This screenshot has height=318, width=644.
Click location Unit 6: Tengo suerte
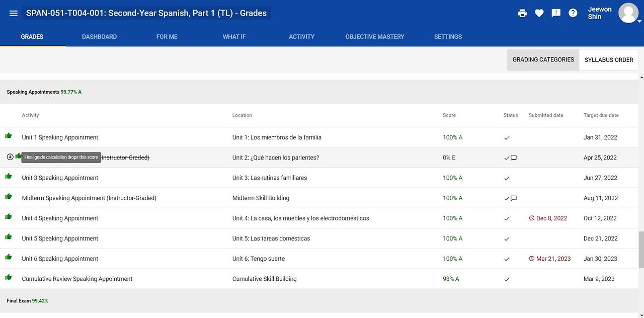[259, 258]
